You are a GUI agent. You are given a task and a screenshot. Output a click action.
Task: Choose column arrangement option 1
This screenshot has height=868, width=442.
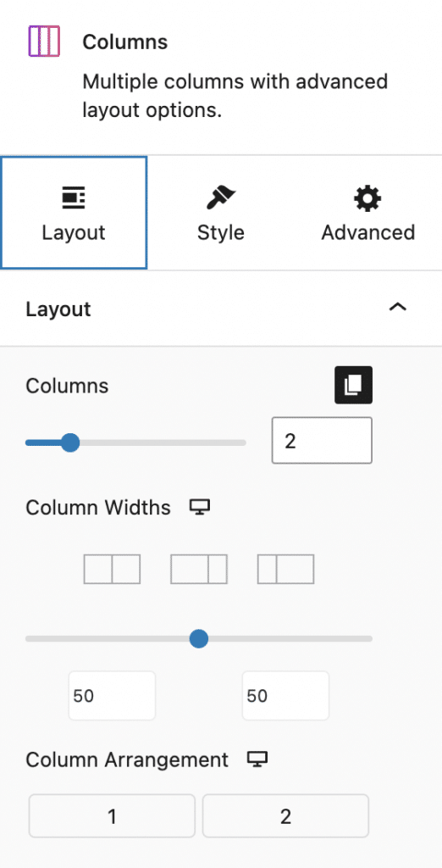pyautogui.click(x=112, y=816)
